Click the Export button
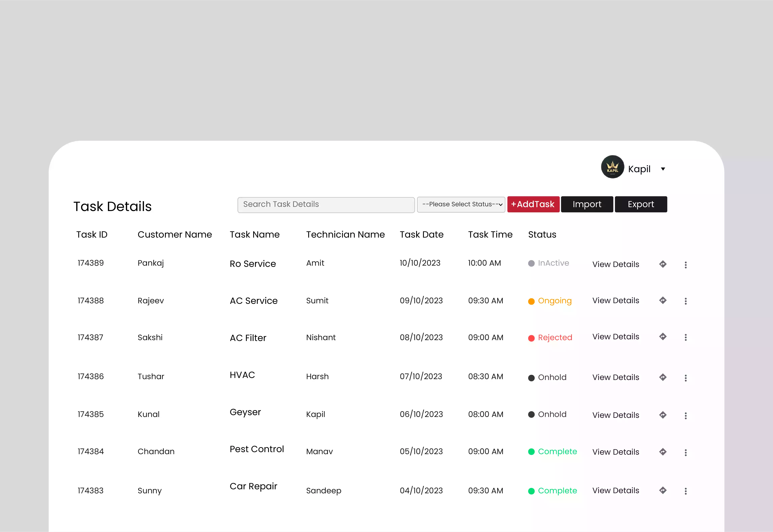773x532 pixels. pyautogui.click(x=641, y=204)
